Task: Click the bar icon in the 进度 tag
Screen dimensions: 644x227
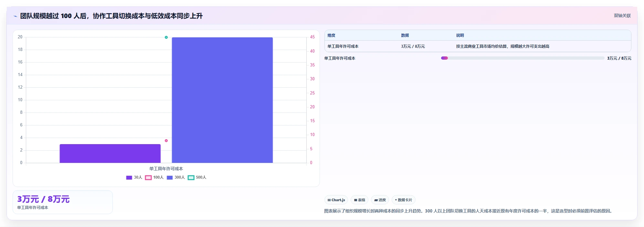Action: [376, 200]
